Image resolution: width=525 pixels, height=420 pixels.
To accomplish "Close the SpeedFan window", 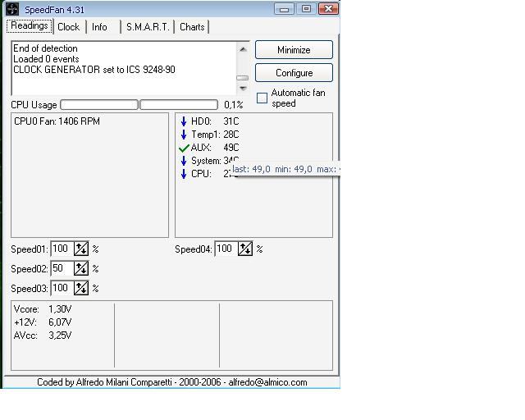I will (328, 9).
